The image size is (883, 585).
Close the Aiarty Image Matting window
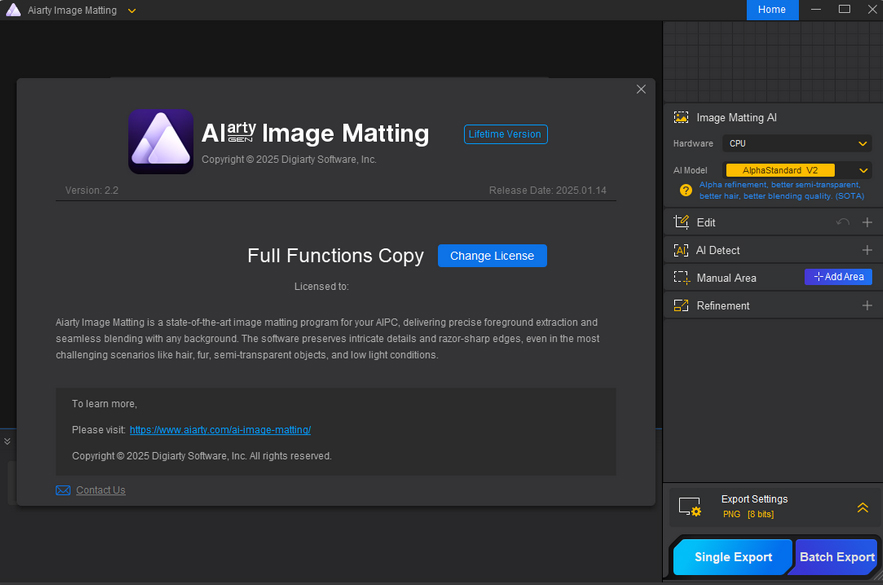tap(872, 10)
